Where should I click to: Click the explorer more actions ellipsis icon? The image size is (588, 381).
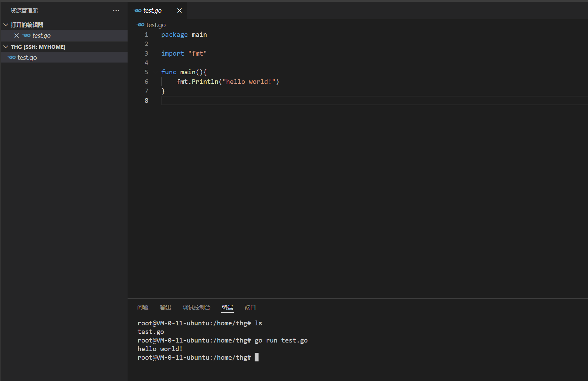pos(116,11)
